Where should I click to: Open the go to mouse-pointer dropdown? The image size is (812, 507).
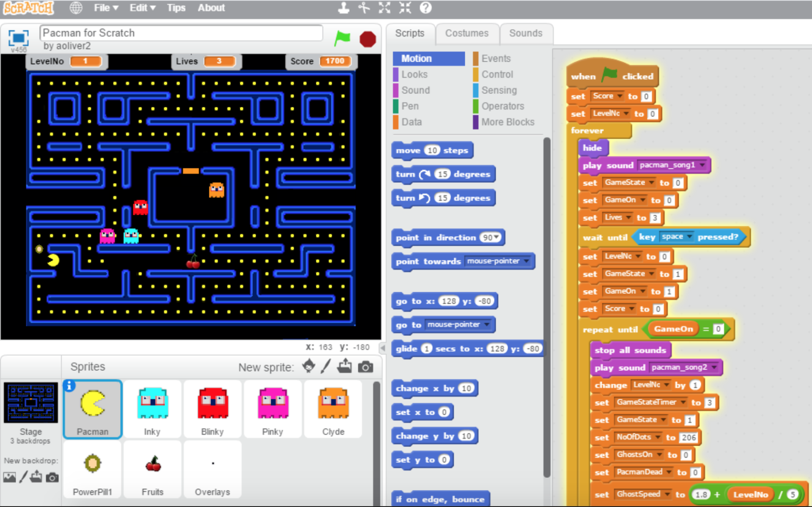tap(487, 325)
